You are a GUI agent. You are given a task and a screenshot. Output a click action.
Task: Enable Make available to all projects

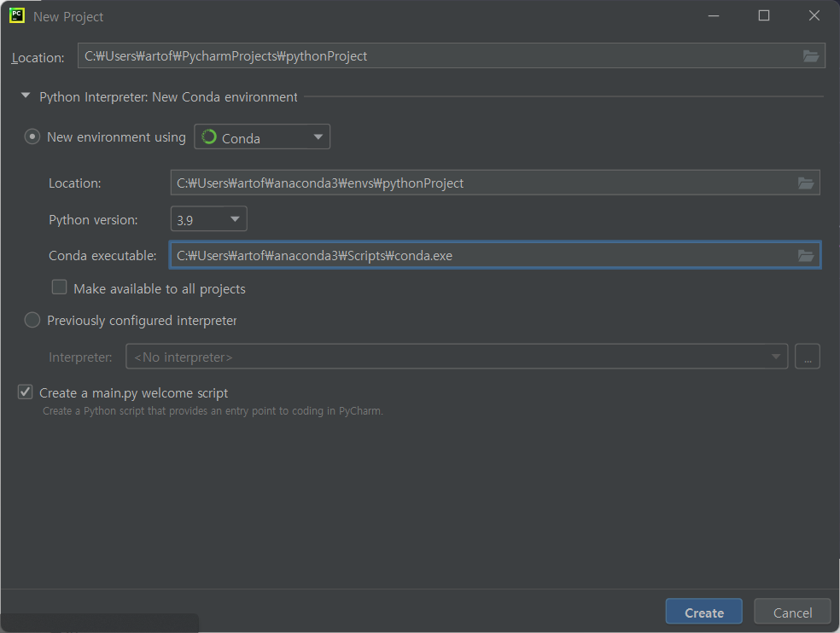(60, 287)
